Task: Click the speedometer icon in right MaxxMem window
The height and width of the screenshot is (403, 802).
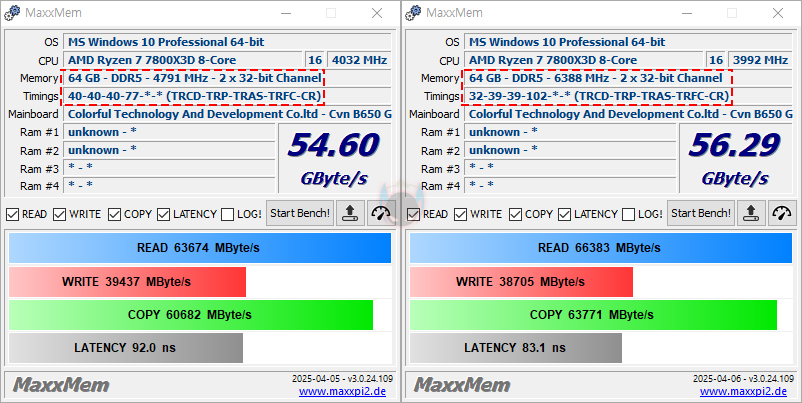Action: click(x=782, y=213)
